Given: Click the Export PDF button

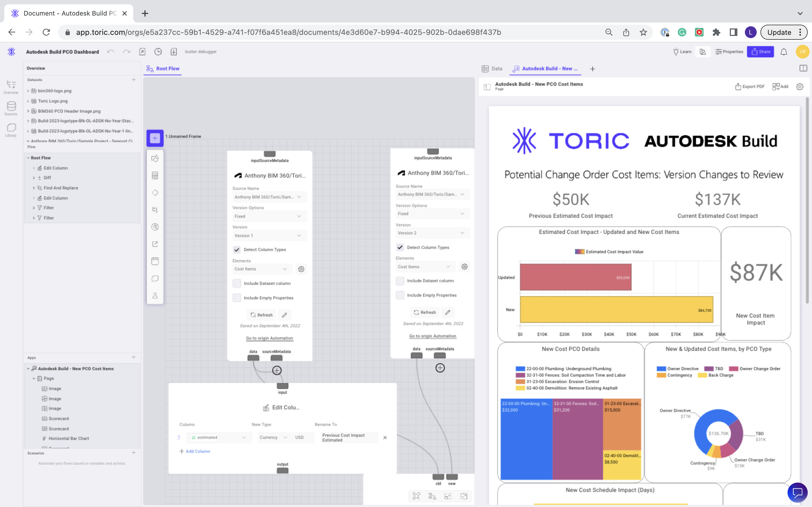Looking at the screenshot, I should pos(750,86).
